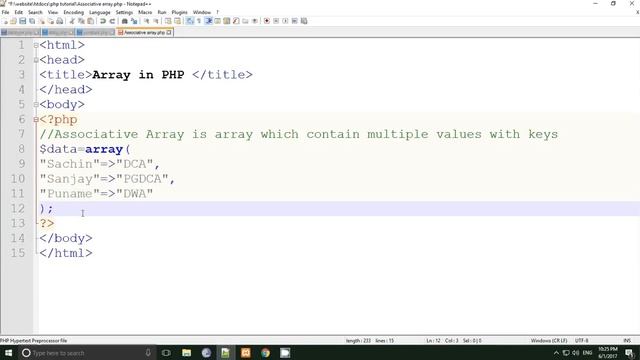Open the Settings menu
The width and height of the screenshot is (640, 360).
[x=124, y=12]
